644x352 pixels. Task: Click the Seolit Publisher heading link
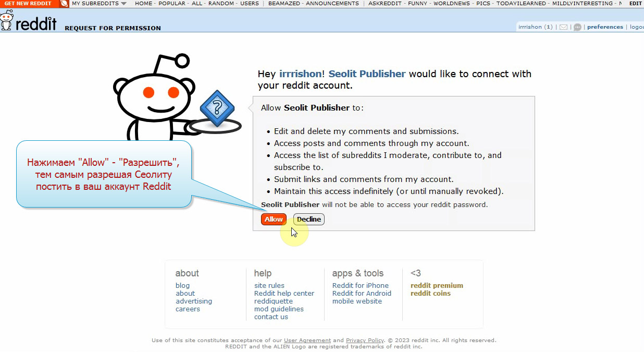coord(367,74)
